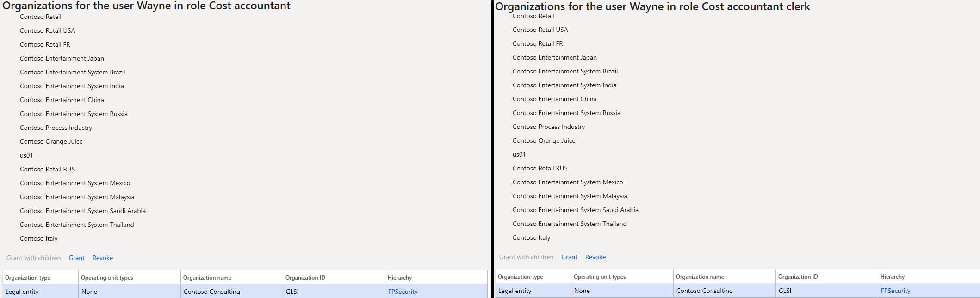
Task: Sort by Hierarchy column in Cost accountant panel
Action: (x=436, y=277)
